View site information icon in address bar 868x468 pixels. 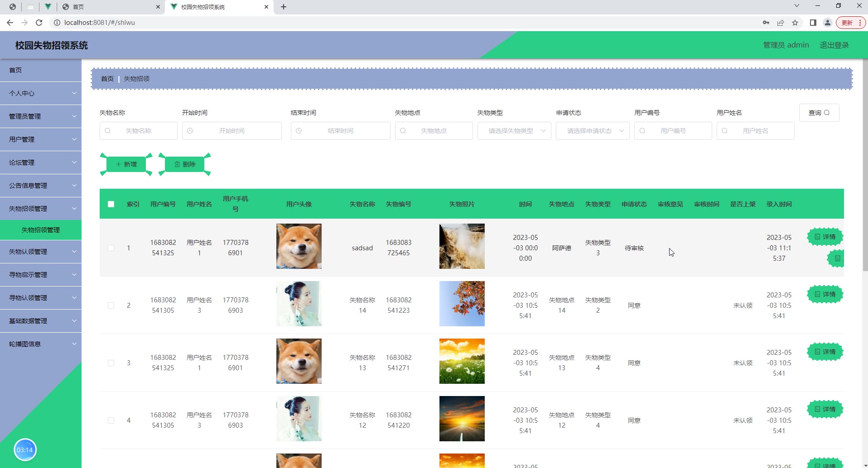click(x=57, y=23)
